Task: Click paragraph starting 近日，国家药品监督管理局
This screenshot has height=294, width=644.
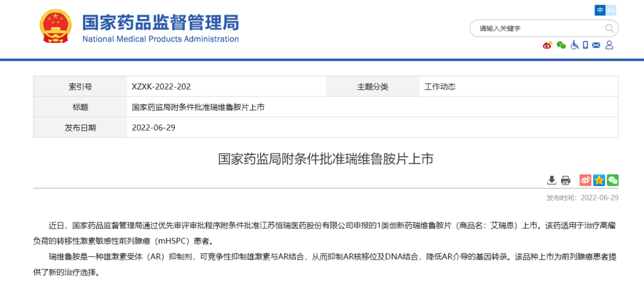Action: (326, 233)
